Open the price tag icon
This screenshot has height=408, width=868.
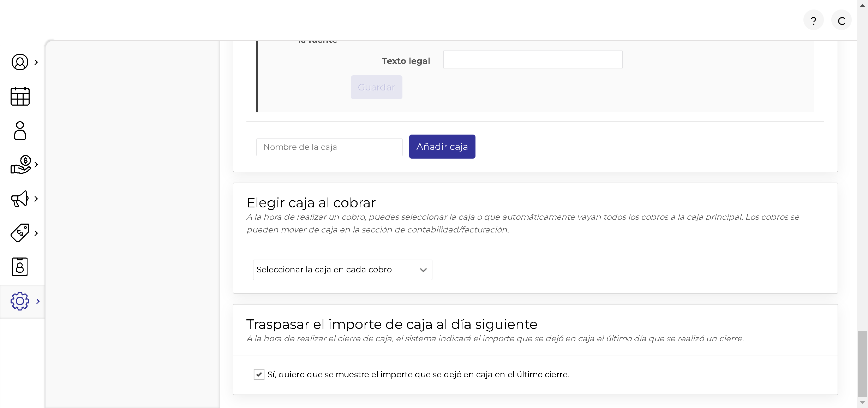[20, 233]
